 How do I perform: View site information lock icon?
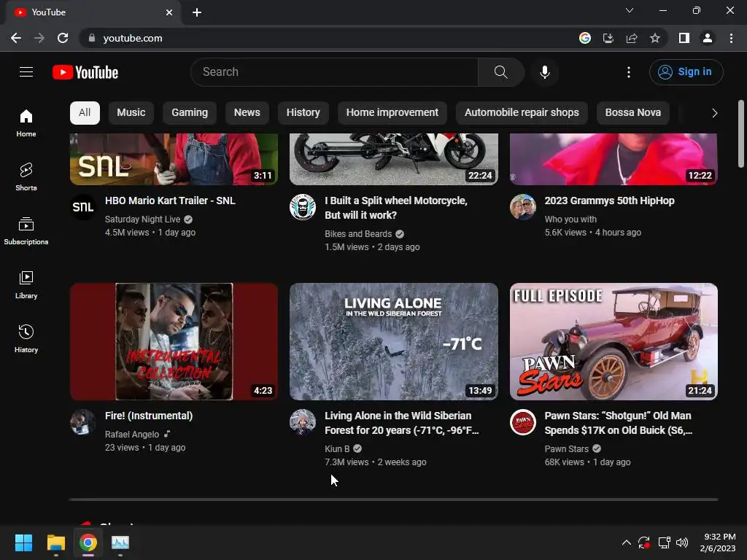point(92,38)
